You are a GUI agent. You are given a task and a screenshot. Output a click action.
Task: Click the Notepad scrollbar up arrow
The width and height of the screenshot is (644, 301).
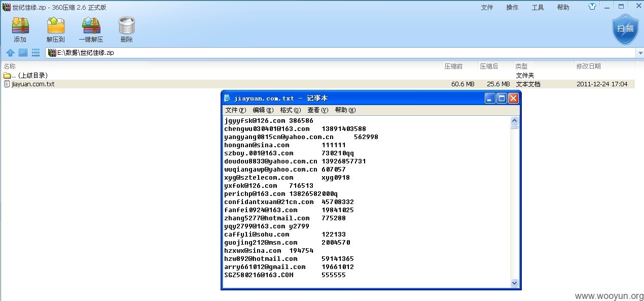[515, 121]
